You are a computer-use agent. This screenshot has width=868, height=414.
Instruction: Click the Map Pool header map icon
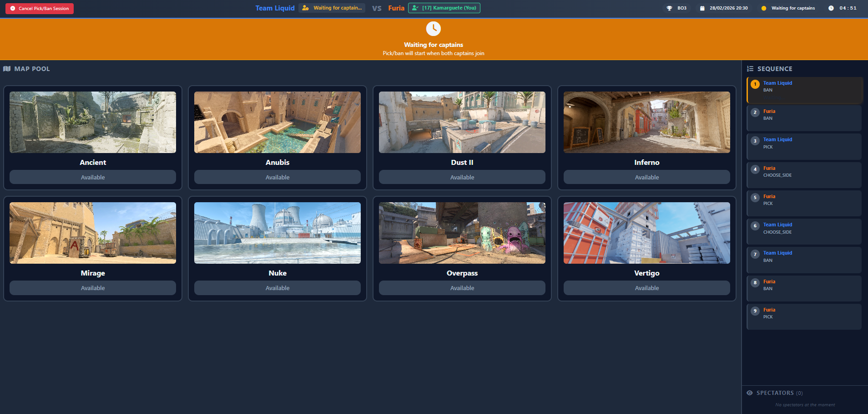(x=7, y=69)
